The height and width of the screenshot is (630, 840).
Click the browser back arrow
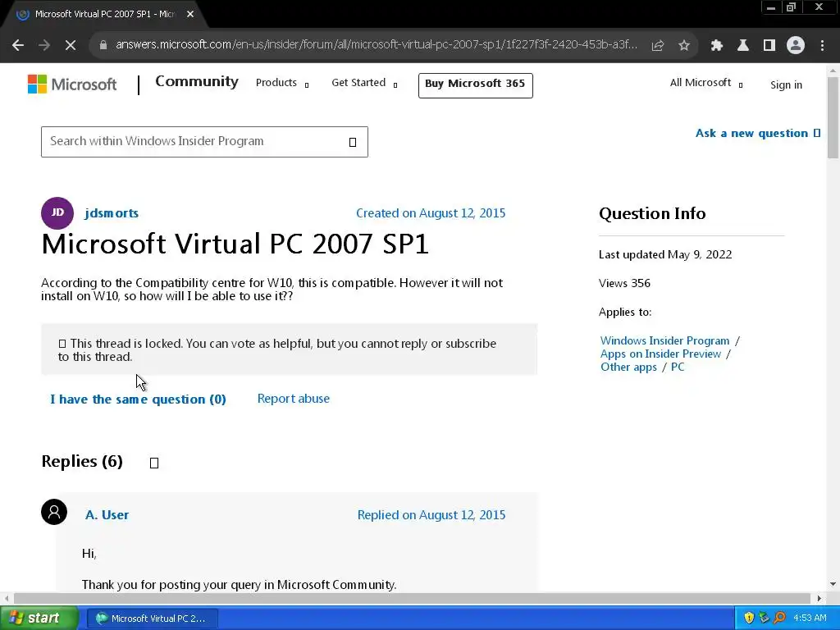pyautogui.click(x=18, y=46)
